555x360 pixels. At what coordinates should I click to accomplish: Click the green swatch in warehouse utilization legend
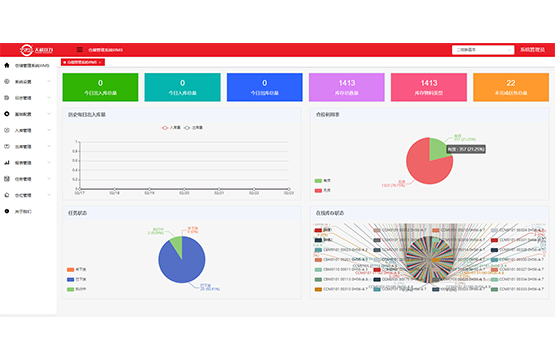(318, 181)
